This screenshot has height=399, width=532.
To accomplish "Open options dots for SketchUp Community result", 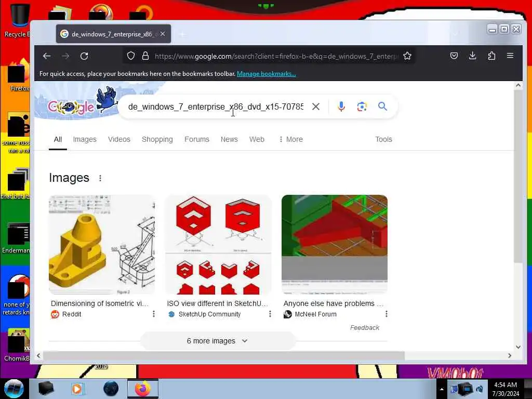I will point(270,314).
